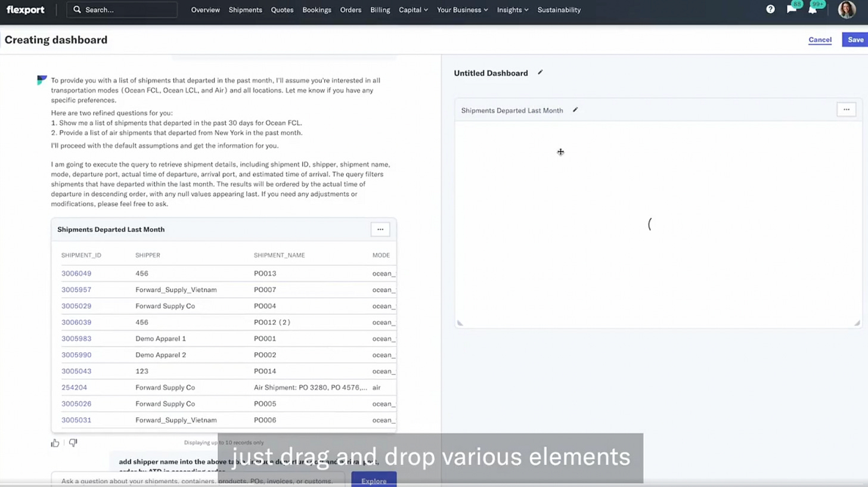Select the Demo Apparel 1 cell
This screenshot has width=868, height=487.
(160, 339)
